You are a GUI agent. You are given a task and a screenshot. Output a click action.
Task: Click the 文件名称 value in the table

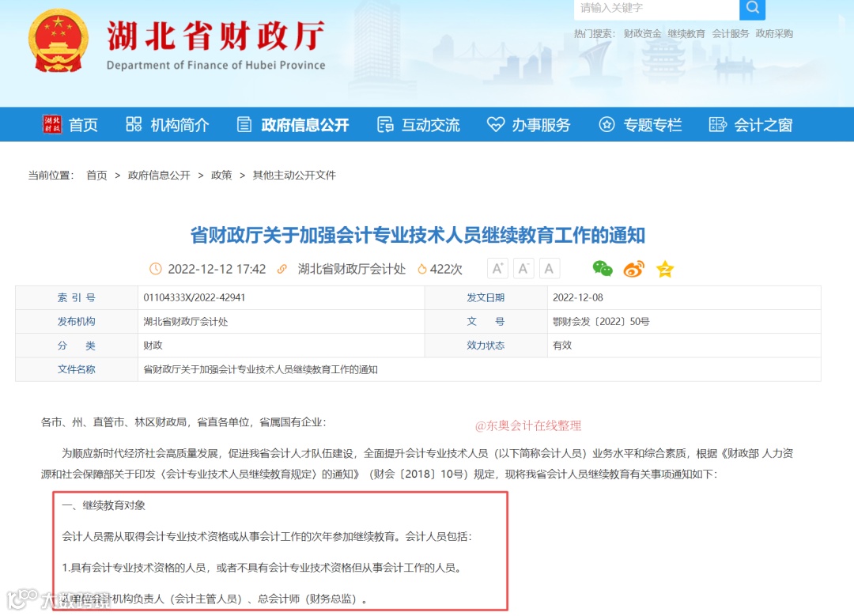260,369
